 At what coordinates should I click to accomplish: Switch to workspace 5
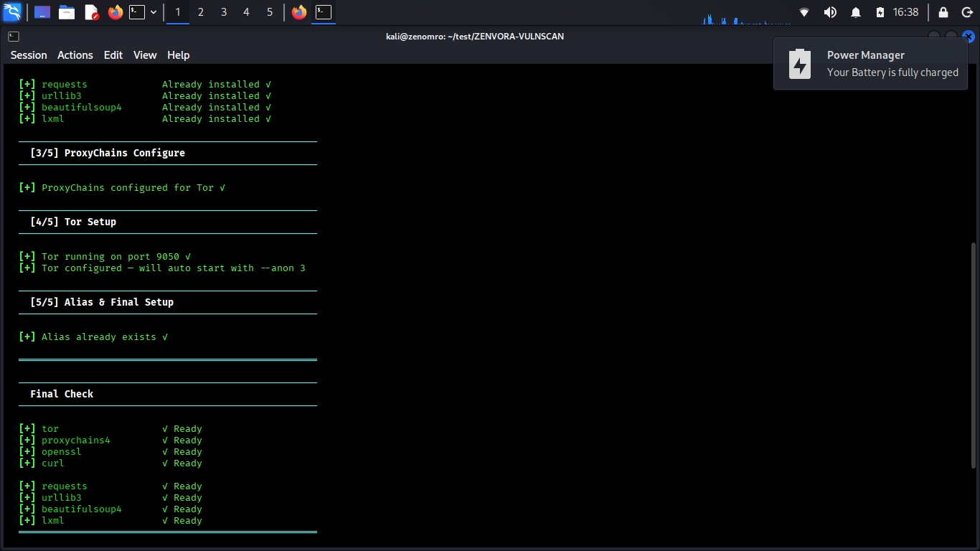point(270,12)
